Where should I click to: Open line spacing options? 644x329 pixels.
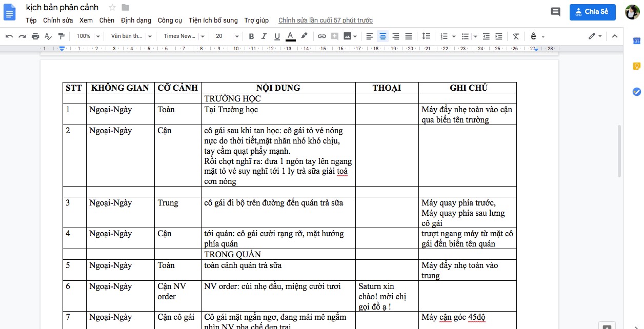coord(426,36)
